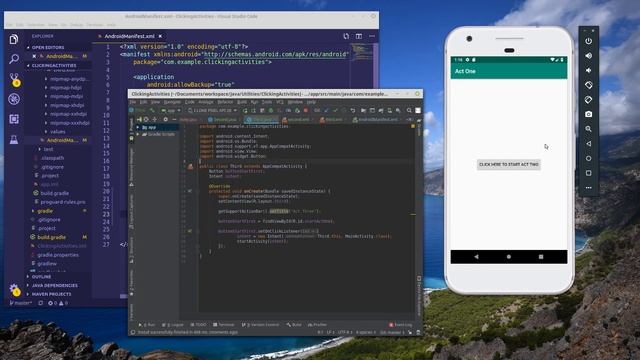640x360 pixels.
Task: Click errors and warnings count in VS Code status
Action: pos(58,303)
